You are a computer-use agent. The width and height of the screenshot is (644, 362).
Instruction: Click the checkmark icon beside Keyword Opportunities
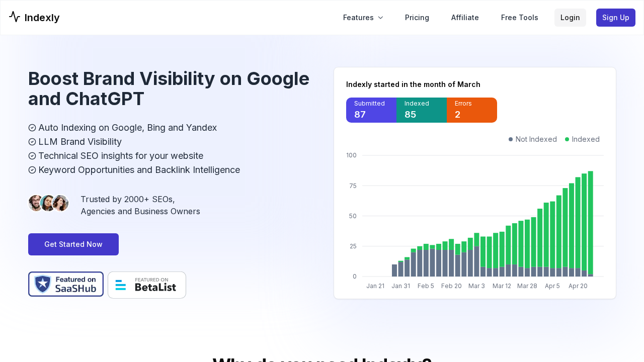click(32, 170)
